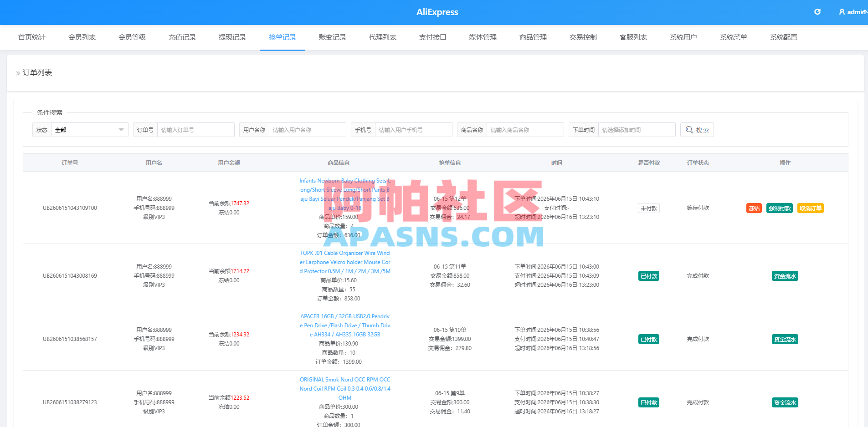Open the 账变记录 tab
This screenshot has width=868, height=427.
(x=333, y=37)
